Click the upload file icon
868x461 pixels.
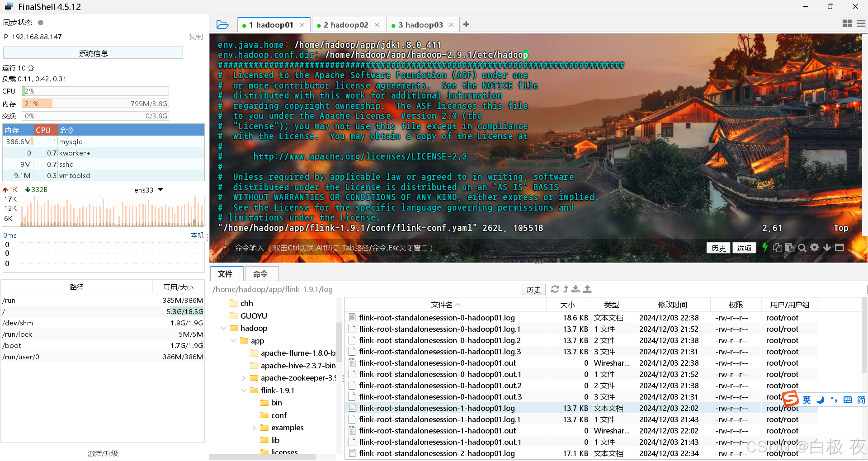coord(587,289)
